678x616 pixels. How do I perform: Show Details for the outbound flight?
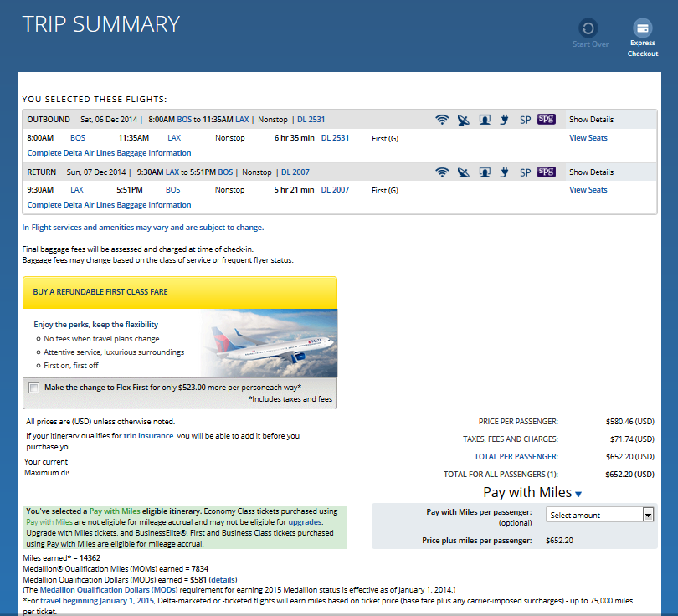click(x=591, y=120)
